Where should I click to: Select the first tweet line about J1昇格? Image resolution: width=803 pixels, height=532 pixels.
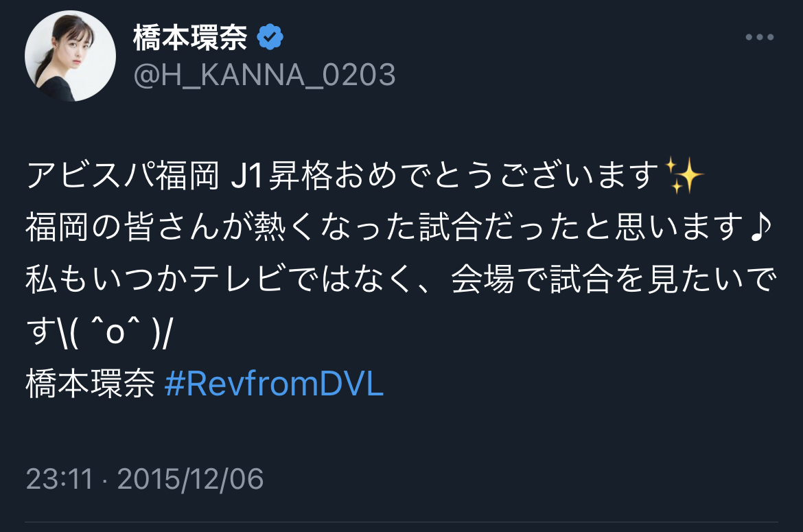pos(364,175)
